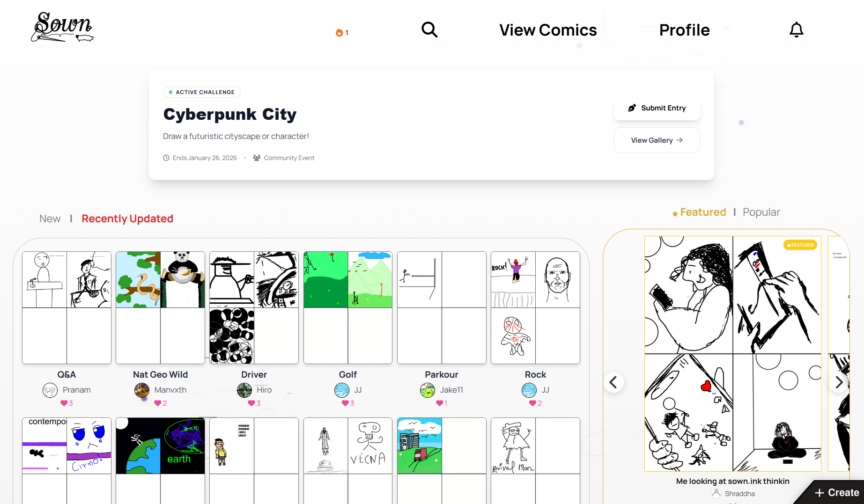Open View Gallery link
The height and width of the screenshot is (504, 864).
[657, 140]
